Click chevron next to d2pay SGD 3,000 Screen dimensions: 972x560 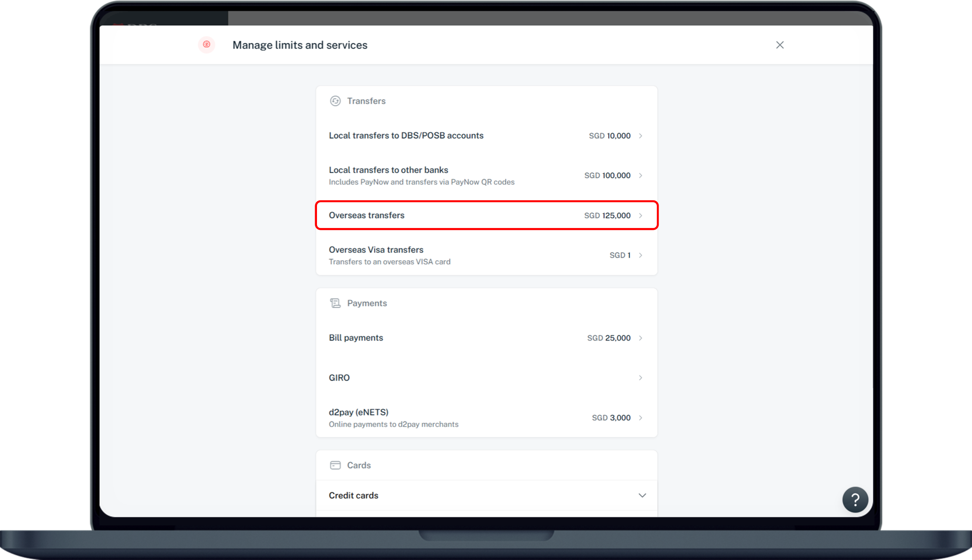(641, 418)
